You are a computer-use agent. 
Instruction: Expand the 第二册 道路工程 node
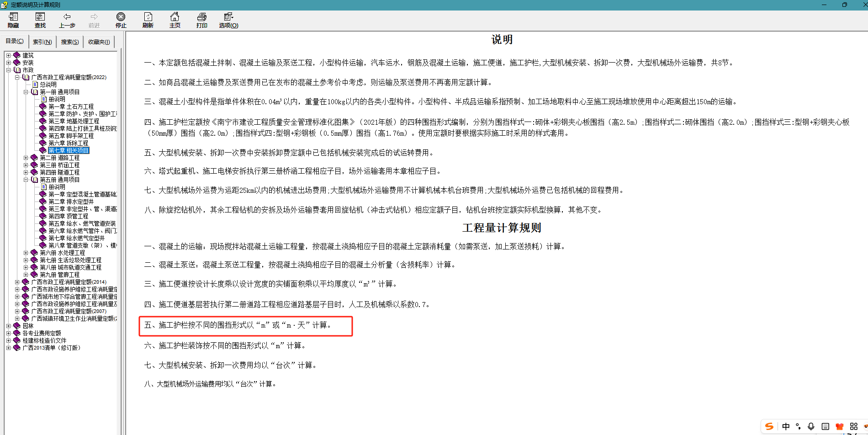(x=26, y=158)
